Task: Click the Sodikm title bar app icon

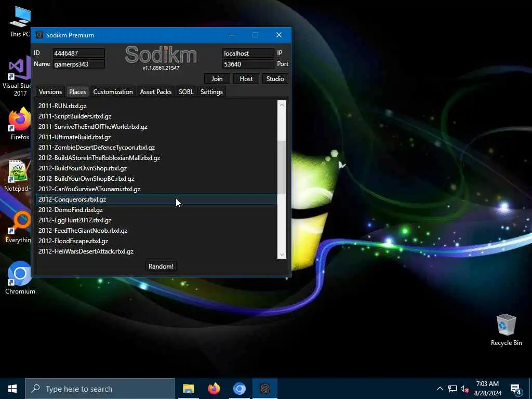Action: coord(39,35)
